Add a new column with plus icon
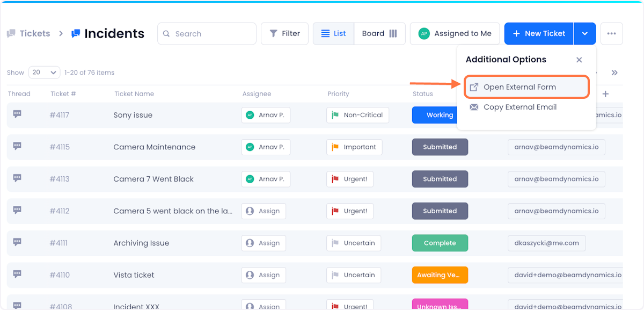Image resolution: width=644 pixels, height=310 pixels. 605,94
